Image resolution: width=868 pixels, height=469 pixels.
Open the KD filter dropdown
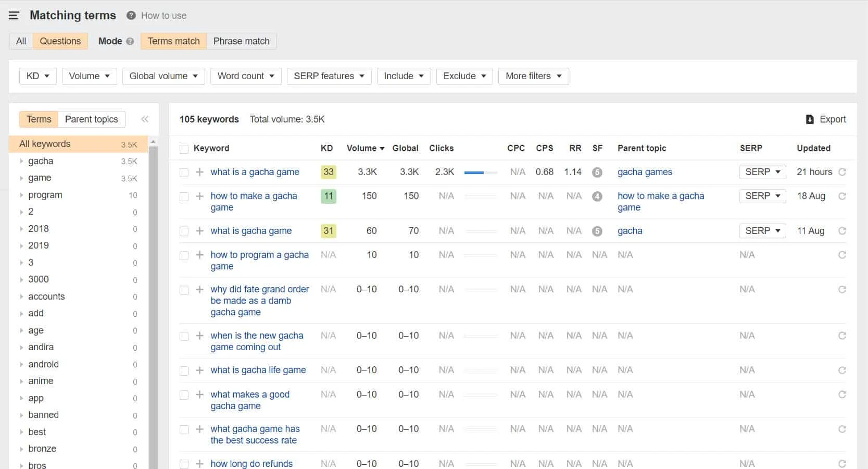coord(37,76)
